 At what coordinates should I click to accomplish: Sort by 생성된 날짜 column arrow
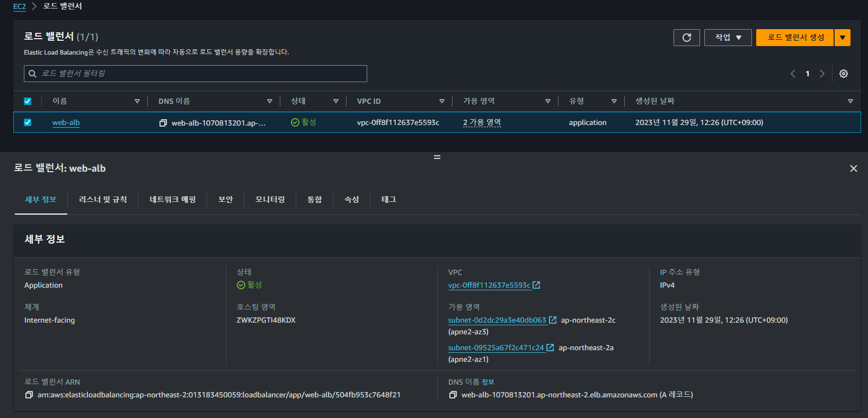pos(851,101)
